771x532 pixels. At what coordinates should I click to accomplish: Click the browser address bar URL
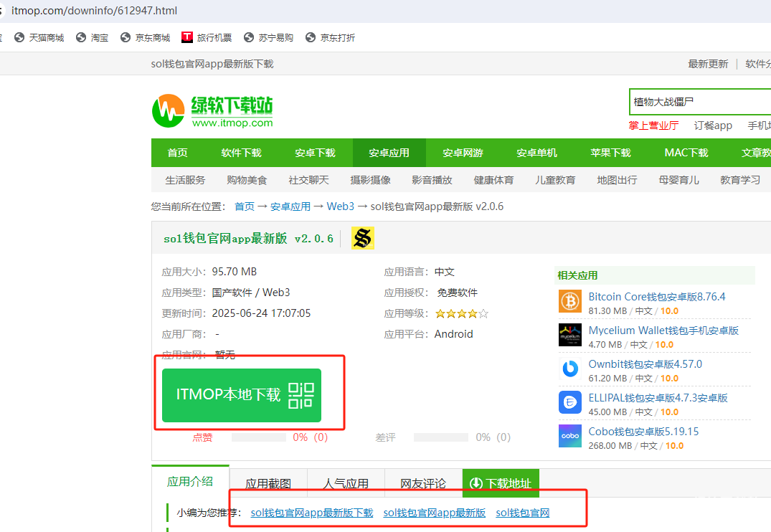coord(94,11)
